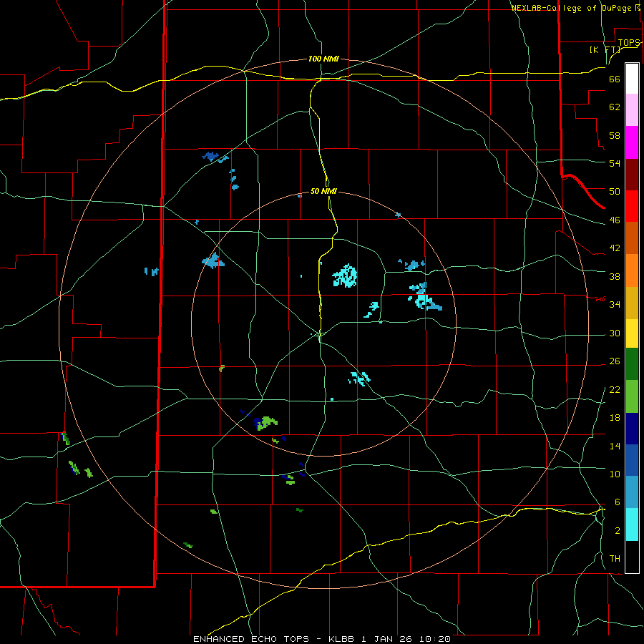Viewport: 644px width, 644px height.
Task: Select the 10 legend value
Action: [x=615, y=474]
